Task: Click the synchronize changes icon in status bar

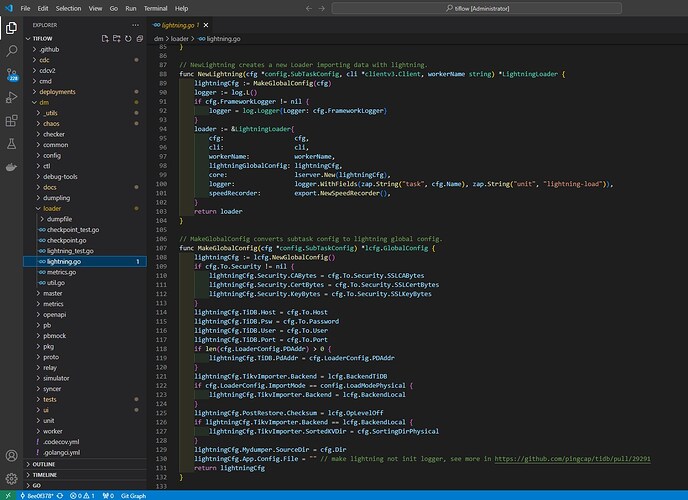Action: (60, 496)
